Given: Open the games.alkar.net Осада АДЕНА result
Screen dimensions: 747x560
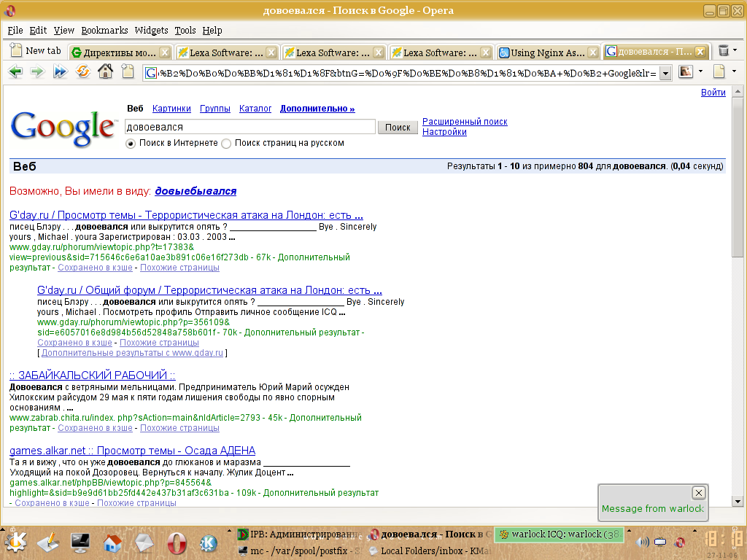Looking at the screenshot, I should coord(133,451).
